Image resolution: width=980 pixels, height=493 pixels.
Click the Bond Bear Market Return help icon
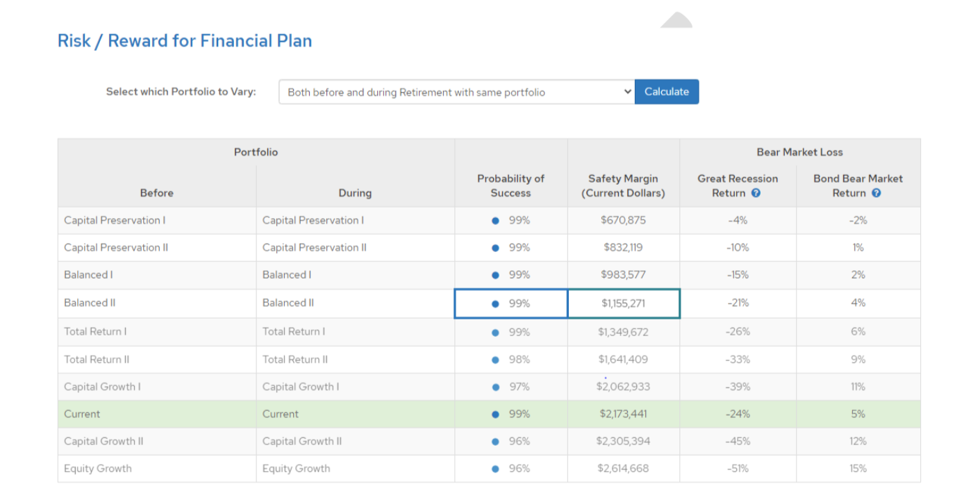pyautogui.click(x=876, y=193)
